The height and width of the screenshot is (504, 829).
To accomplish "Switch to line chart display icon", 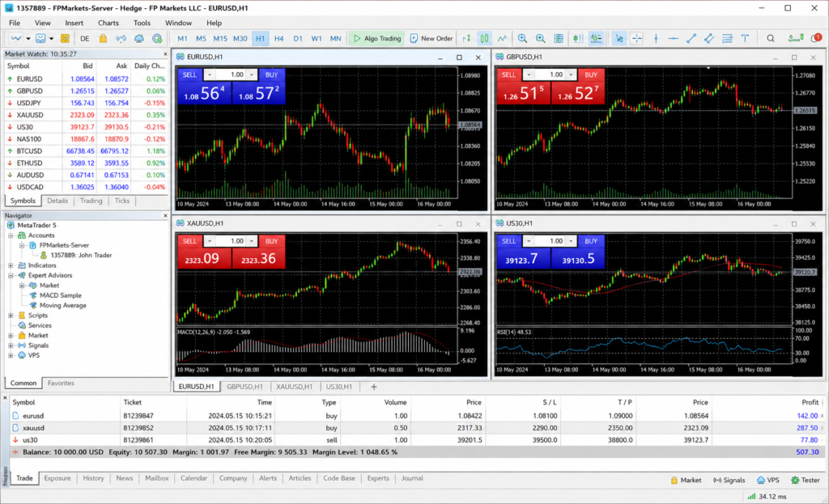I will [502, 39].
